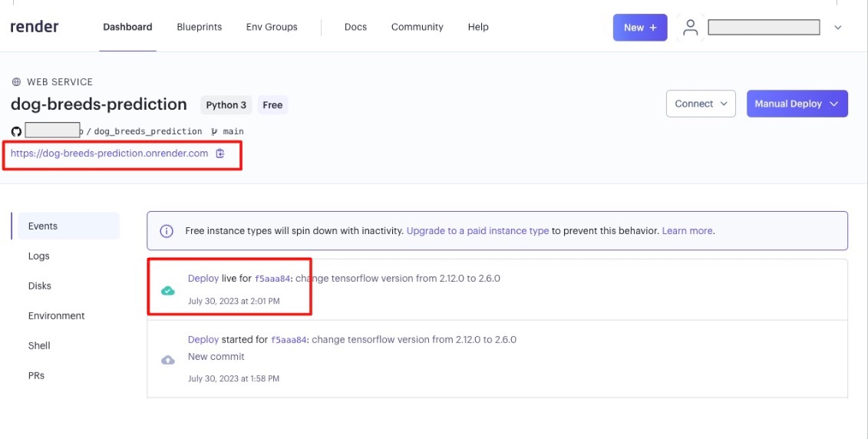Open Environment in the sidebar
Screen dimensions: 868x439
click(x=57, y=315)
